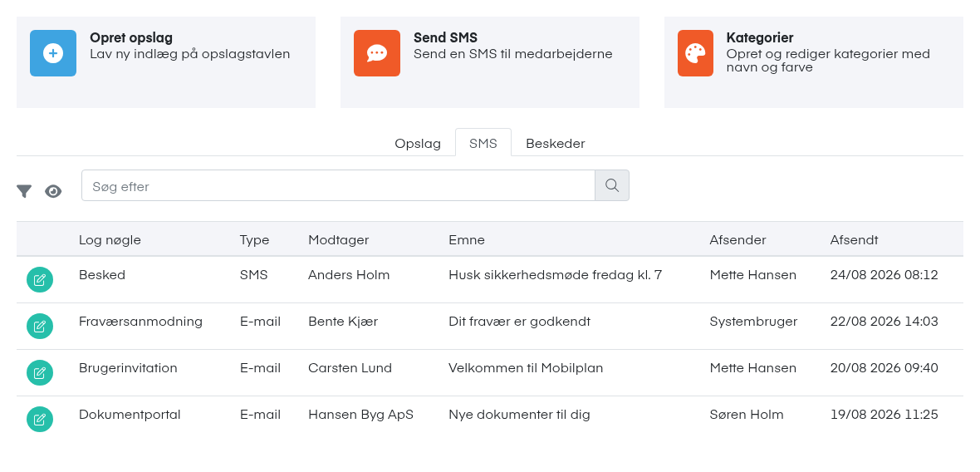Click the Send SMS card title

446,37
